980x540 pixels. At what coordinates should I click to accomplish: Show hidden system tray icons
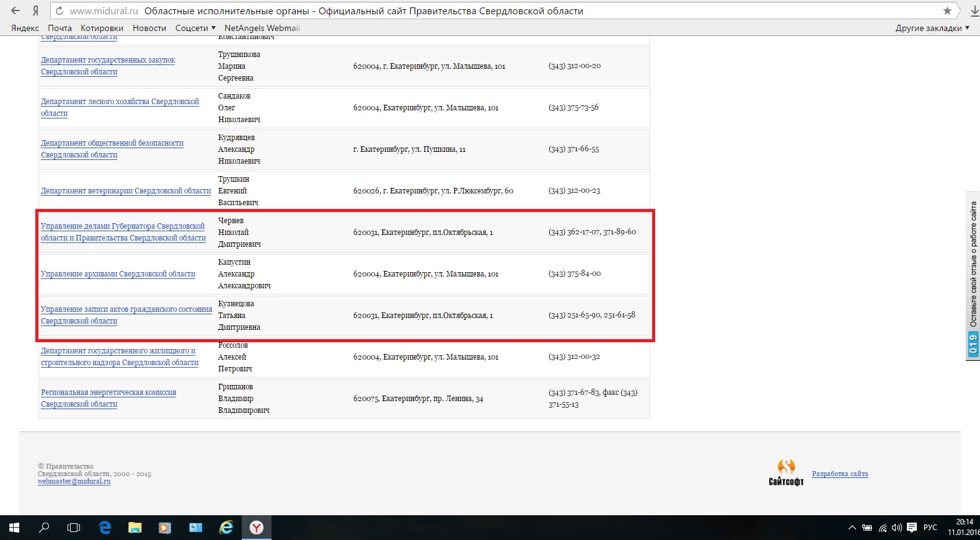click(852, 528)
